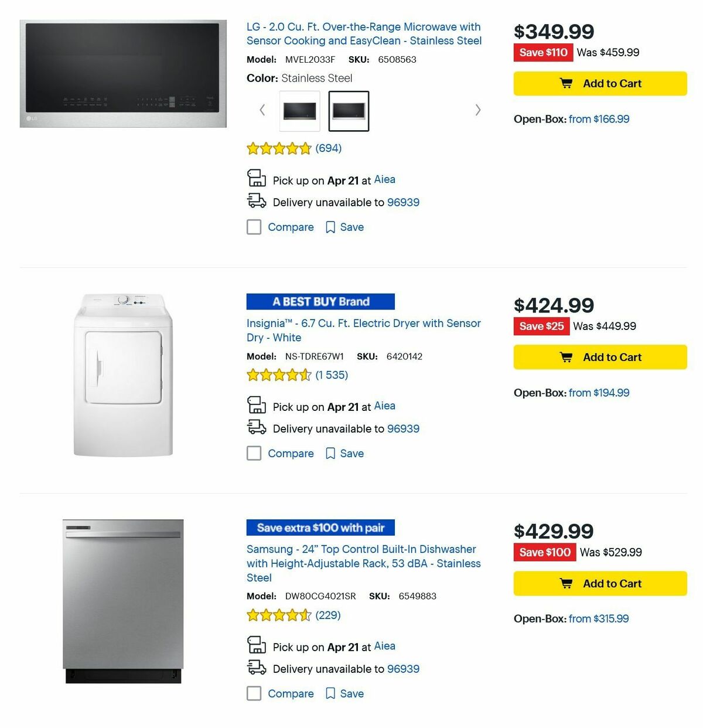Select the Stainless Steel color swatch
This screenshot has height=728, width=703.
(x=349, y=111)
